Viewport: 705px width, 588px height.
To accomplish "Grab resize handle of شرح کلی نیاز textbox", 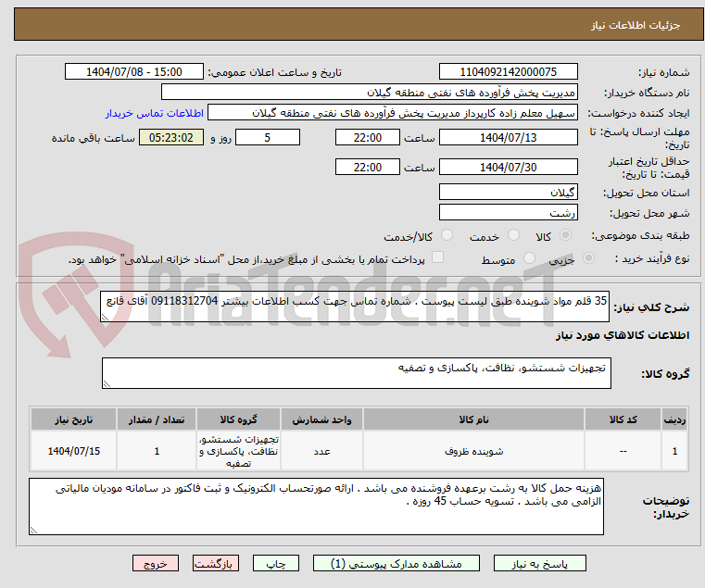I will click(x=105, y=318).
